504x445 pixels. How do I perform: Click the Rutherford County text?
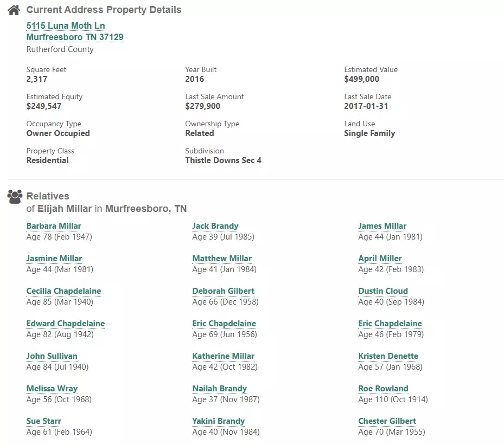[x=60, y=49]
